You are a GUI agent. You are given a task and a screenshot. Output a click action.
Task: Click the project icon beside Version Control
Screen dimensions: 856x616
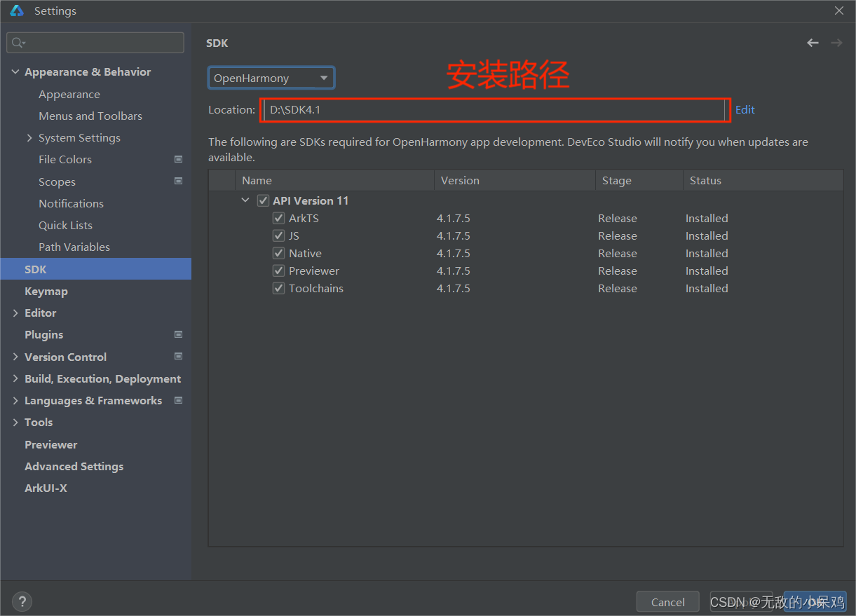178,356
